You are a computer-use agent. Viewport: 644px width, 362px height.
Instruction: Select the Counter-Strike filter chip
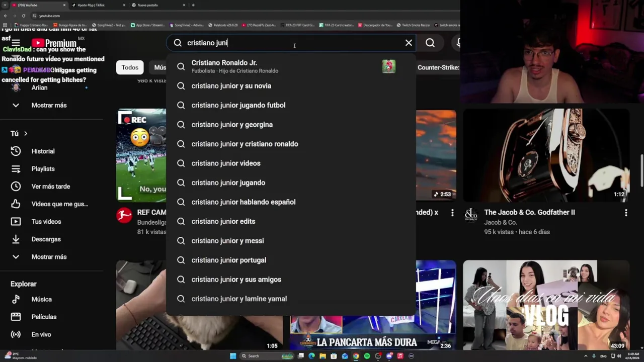(x=438, y=67)
